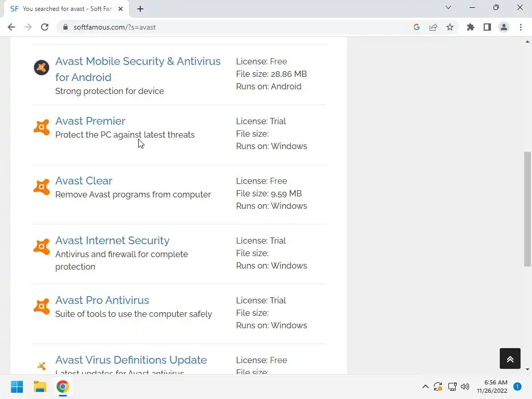The height and width of the screenshot is (399, 532).
Task: Toggle the browser side panel
Action: [487, 27]
